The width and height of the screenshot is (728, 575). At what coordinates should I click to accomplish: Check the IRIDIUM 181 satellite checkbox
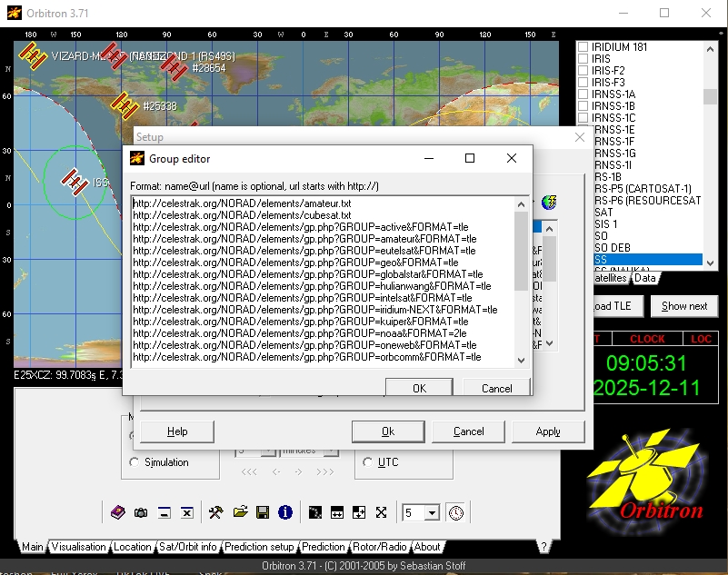click(583, 47)
